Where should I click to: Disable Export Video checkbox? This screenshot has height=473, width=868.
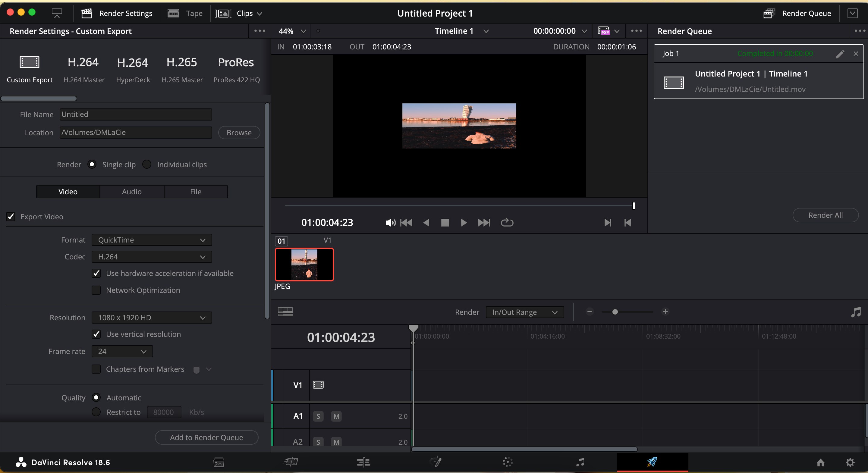tap(11, 217)
